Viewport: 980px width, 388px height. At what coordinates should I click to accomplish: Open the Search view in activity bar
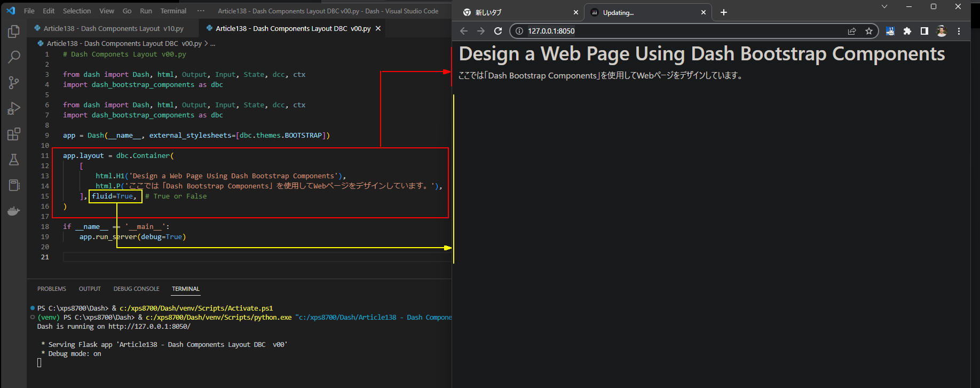pos(14,57)
